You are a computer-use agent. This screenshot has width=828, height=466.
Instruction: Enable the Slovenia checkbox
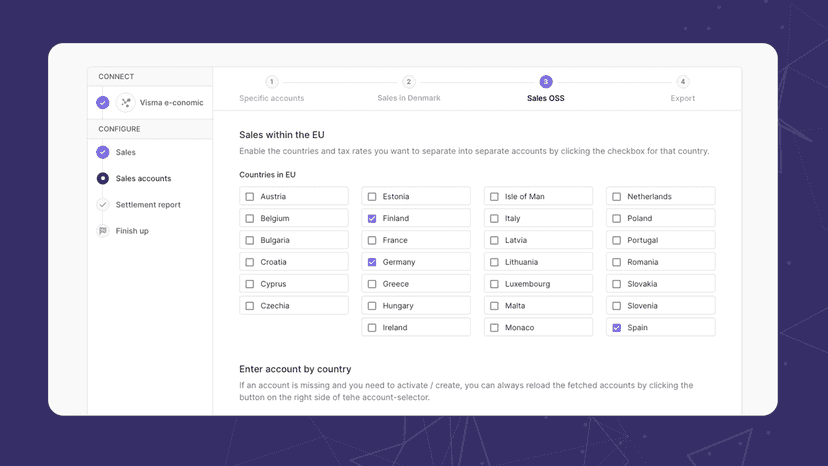616,306
